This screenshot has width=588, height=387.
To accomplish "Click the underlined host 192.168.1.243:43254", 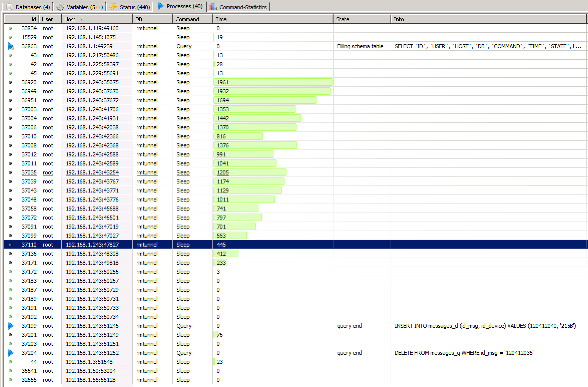I will [92, 172].
